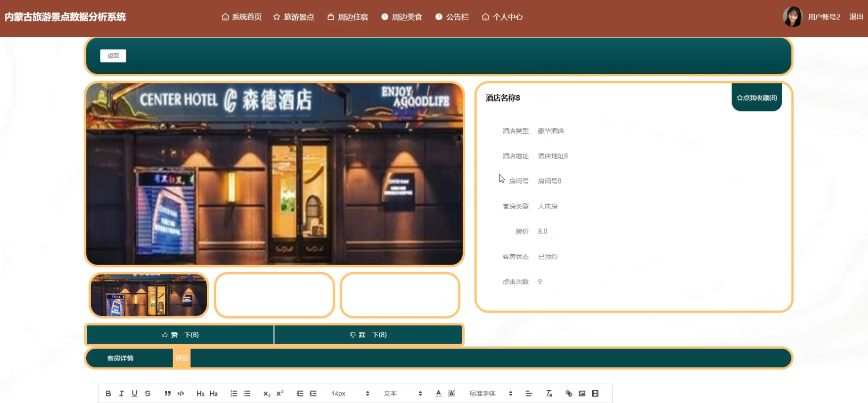The image size is (868, 403).
Task: Clear text formatting
Action: [549, 394]
